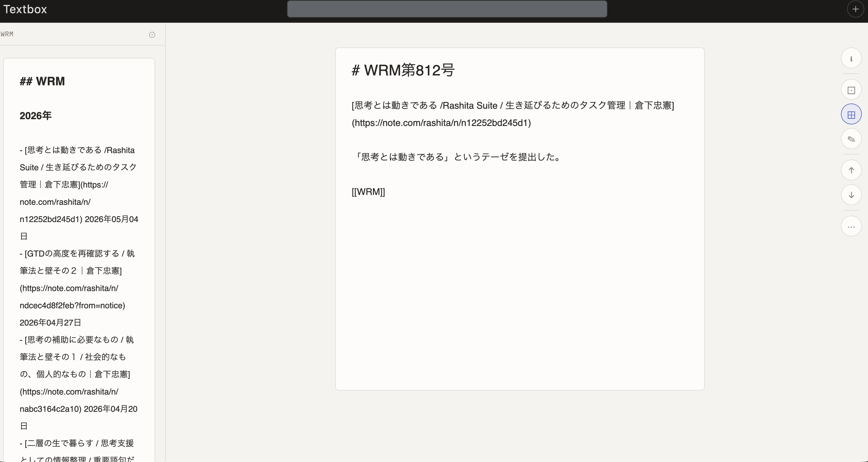Click the [[WRM]] wiki link text
This screenshot has width=868, height=462.
368,191
